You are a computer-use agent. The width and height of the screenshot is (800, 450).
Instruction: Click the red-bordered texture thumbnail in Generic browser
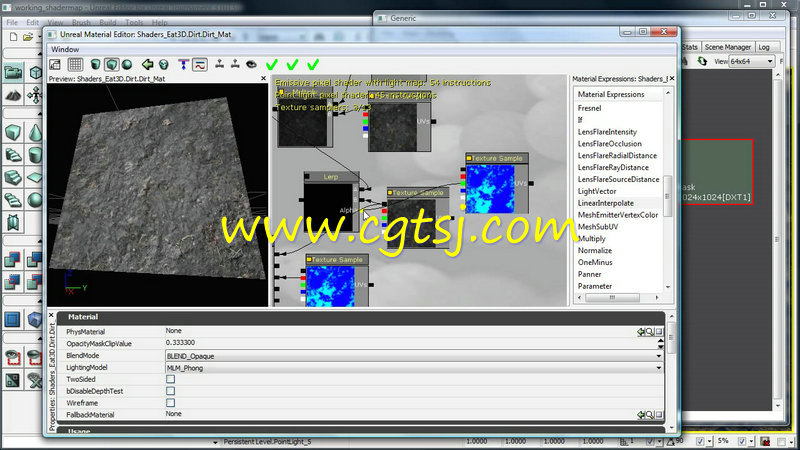(717, 171)
